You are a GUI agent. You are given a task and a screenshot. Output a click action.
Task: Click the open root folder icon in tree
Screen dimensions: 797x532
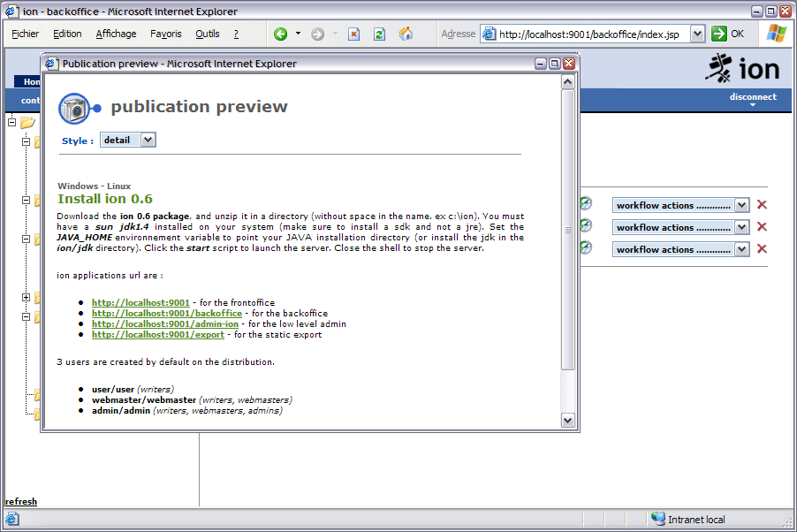[x=27, y=122]
